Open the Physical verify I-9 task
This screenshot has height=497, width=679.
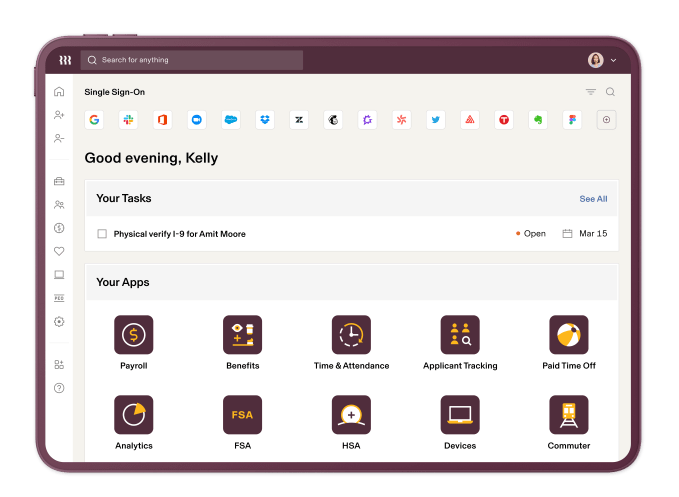179,234
